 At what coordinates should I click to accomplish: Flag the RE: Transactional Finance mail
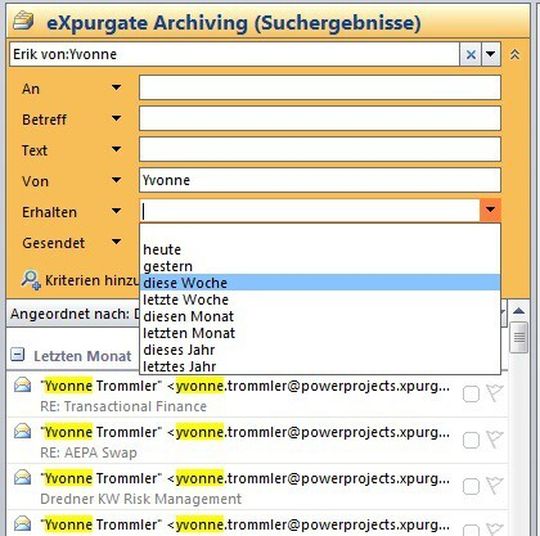(x=494, y=393)
